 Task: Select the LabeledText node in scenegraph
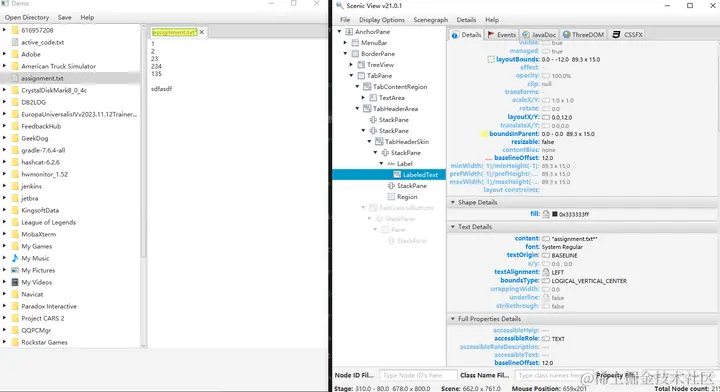[389, 174]
